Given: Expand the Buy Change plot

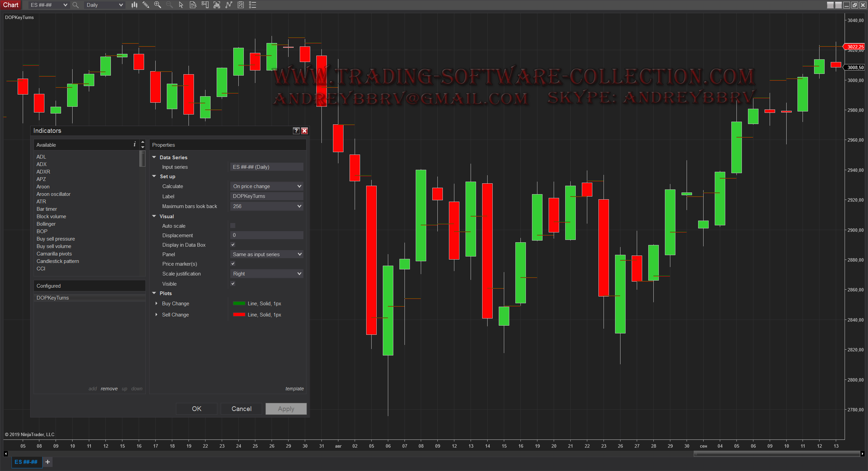Looking at the screenshot, I should point(156,304).
